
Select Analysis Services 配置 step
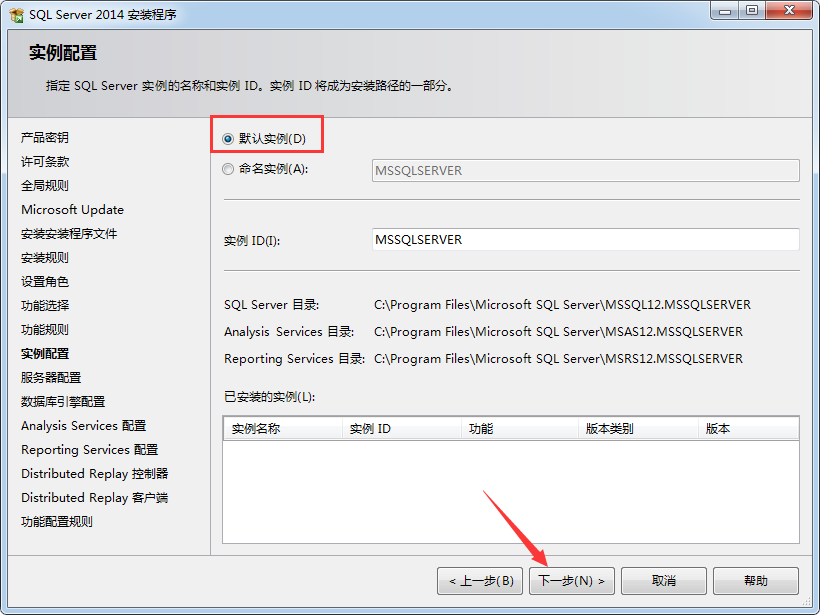coord(84,426)
